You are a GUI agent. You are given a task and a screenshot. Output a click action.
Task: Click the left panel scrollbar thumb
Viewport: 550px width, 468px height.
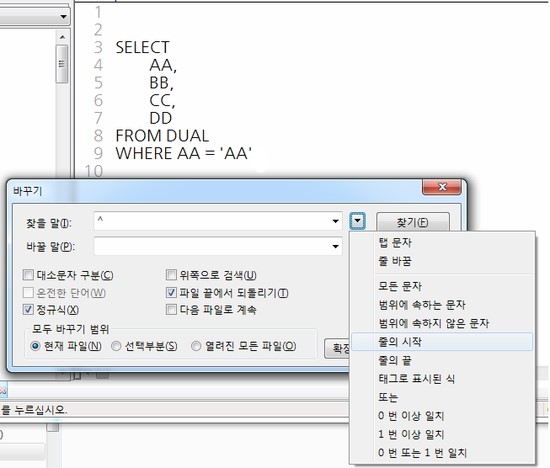click(x=62, y=64)
